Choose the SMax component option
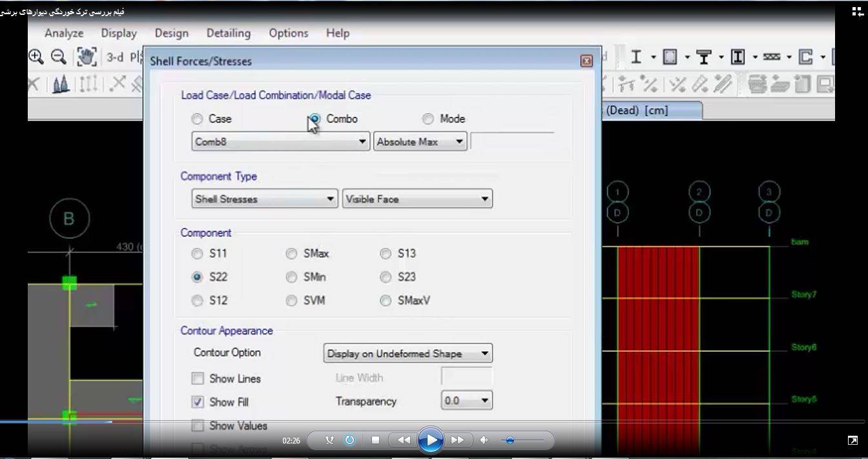Viewport: 868px width, 459px height. click(x=291, y=254)
